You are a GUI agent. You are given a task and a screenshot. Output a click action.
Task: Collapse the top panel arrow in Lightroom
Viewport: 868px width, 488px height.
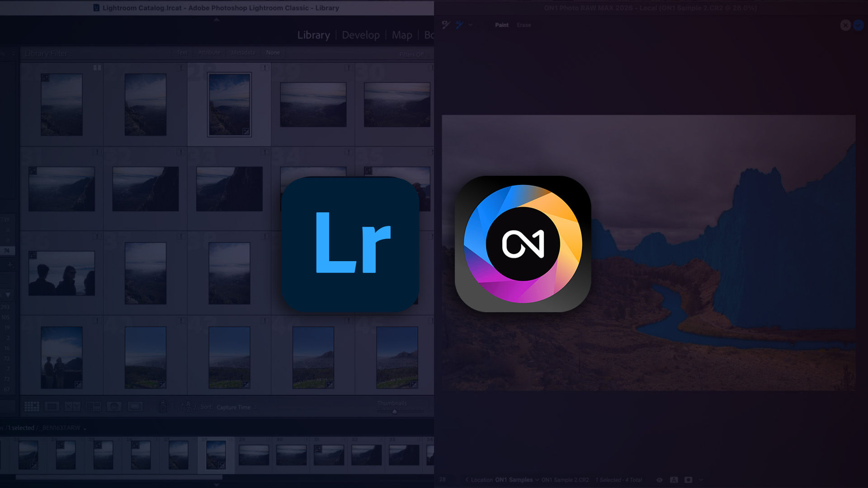(x=217, y=19)
